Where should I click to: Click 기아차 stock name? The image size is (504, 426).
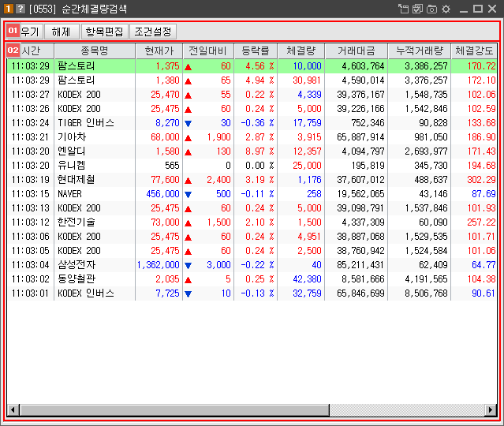click(x=72, y=137)
